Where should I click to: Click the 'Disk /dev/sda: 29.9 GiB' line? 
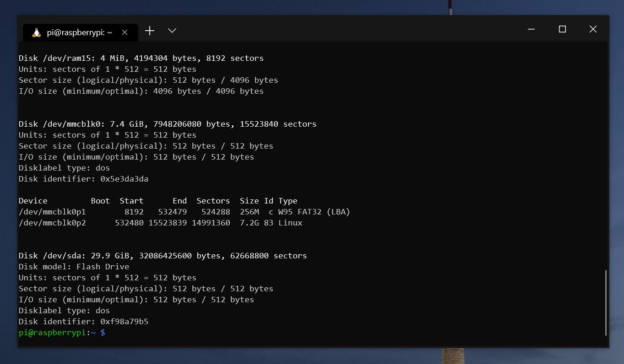click(163, 256)
